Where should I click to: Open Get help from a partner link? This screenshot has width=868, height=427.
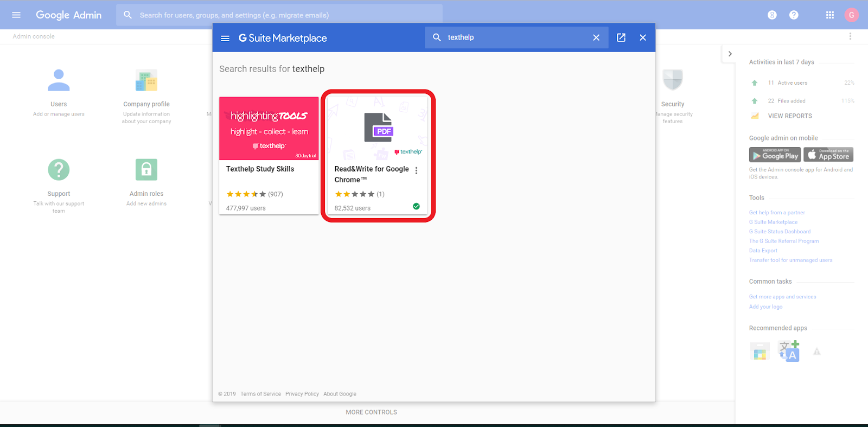pos(777,213)
